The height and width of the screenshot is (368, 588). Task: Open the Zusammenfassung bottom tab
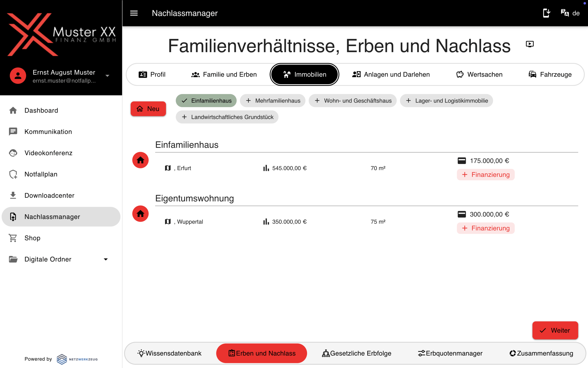click(541, 353)
